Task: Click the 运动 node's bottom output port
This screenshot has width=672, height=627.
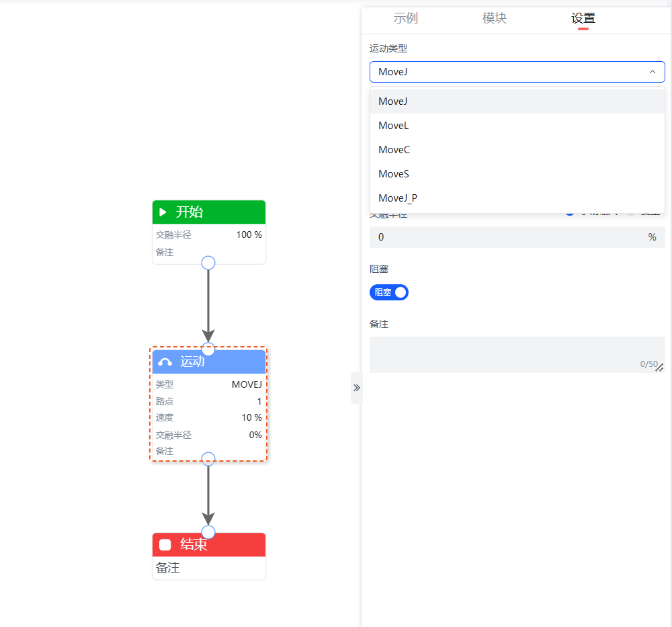Action: (208, 459)
